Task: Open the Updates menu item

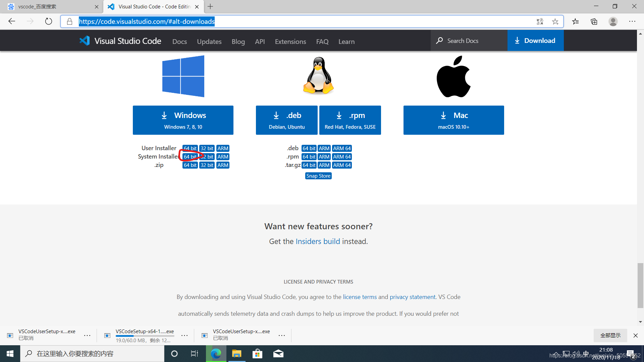Action: pos(209,42)
